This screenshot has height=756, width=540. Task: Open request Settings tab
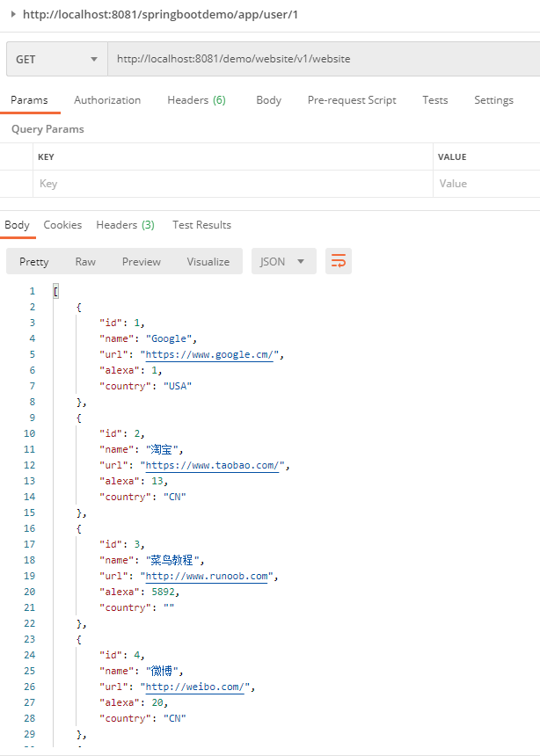coord(493,100)
